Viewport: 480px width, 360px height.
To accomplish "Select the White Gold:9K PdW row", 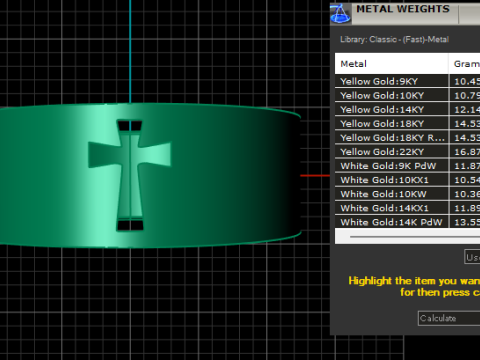I will point(407,166).
